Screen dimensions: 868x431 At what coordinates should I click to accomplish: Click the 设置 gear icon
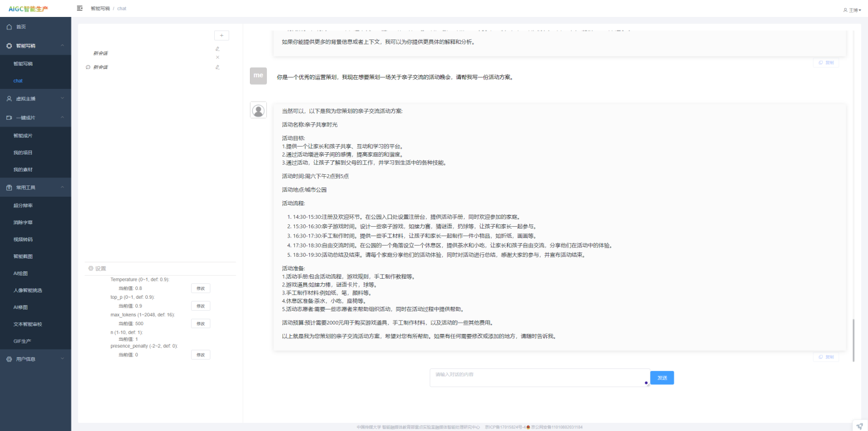coord(91,268)
